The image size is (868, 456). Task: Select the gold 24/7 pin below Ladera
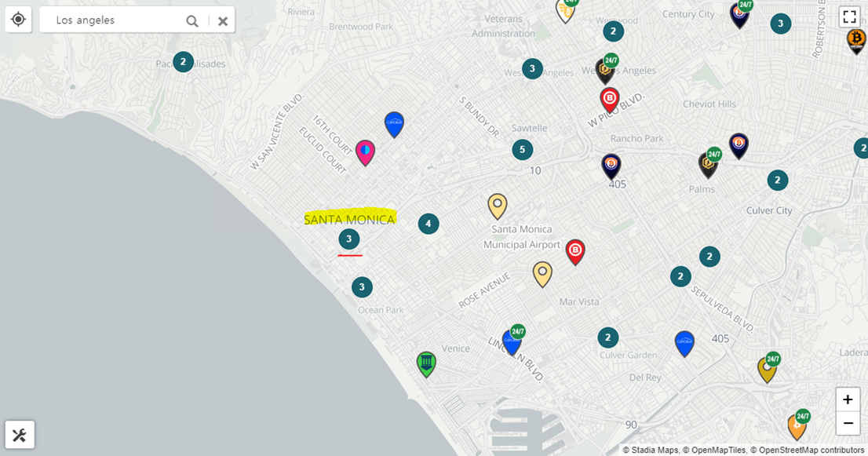[x=768, y=369]
